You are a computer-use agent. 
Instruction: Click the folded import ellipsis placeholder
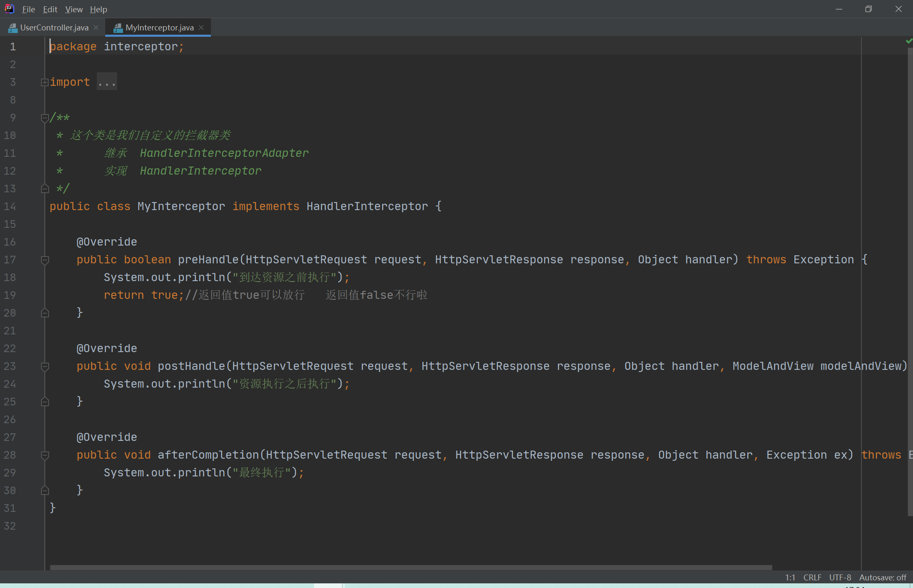pos(107,82)
